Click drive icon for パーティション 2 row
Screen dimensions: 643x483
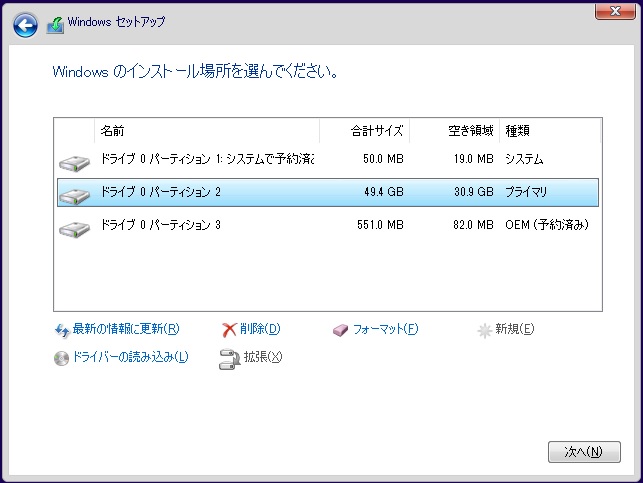(x=74, y=196)
